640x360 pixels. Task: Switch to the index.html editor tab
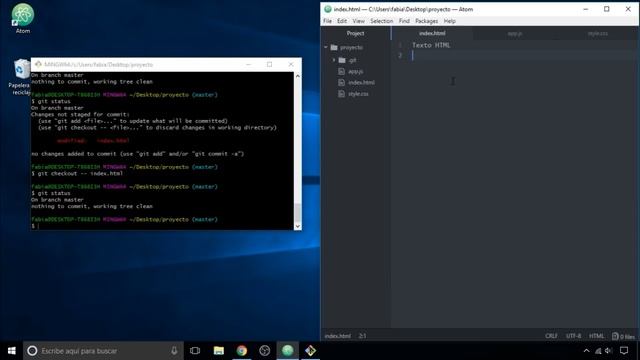coord(432,33)
